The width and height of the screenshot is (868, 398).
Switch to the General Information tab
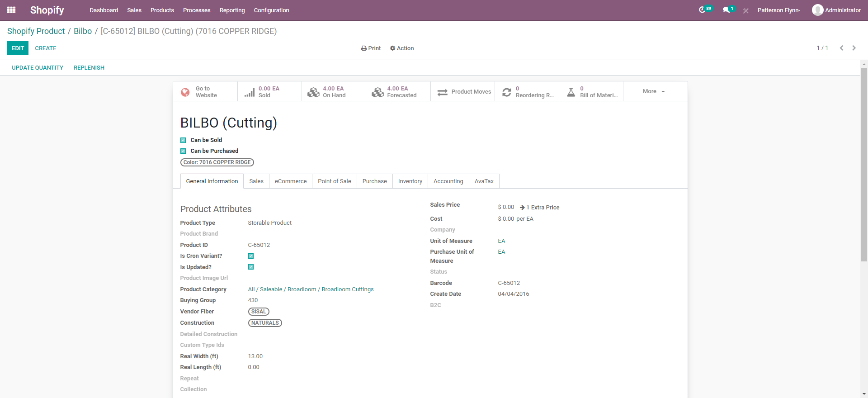[212, 181]
